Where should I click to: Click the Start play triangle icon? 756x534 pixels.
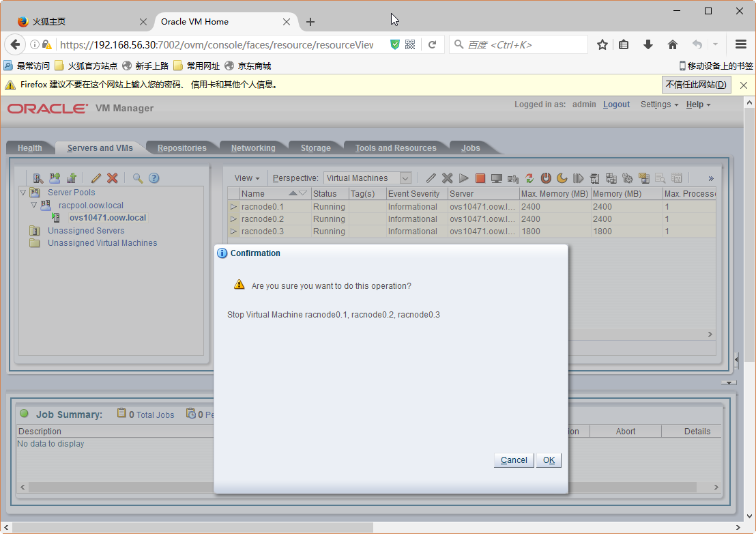point(464,178)
